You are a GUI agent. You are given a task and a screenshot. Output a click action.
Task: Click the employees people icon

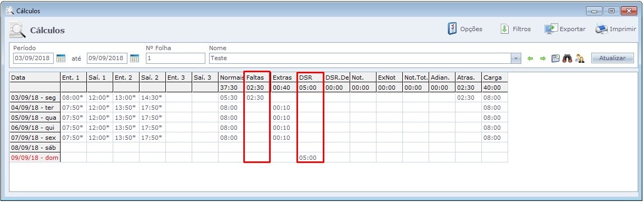[x=580, y=58]
